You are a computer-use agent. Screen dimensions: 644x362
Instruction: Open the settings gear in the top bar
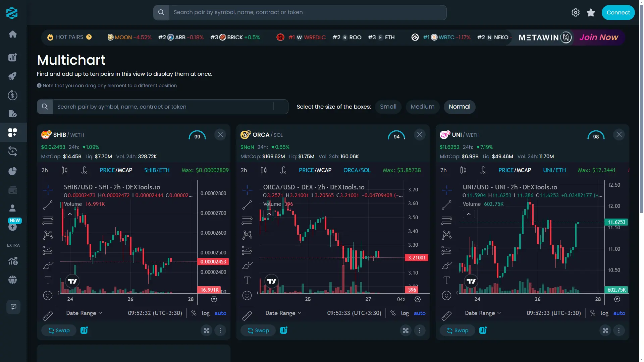(576, 12)
